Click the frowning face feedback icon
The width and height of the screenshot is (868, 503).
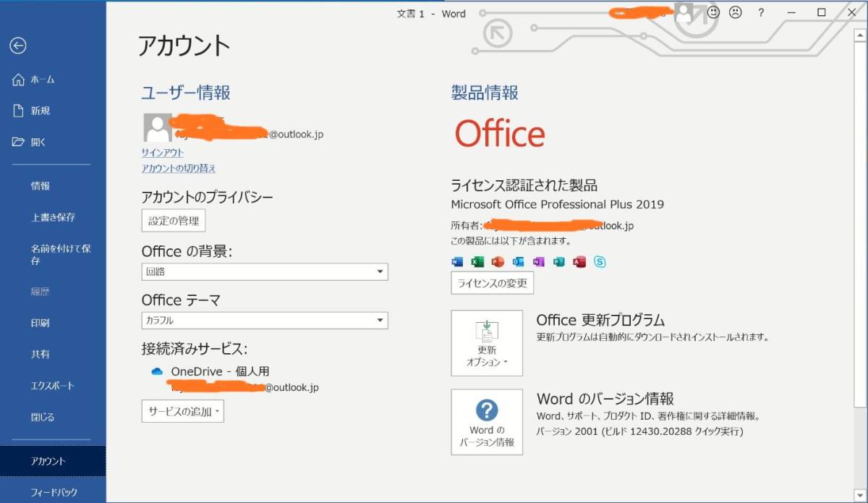pyautogui.click(x=736, y=12)
